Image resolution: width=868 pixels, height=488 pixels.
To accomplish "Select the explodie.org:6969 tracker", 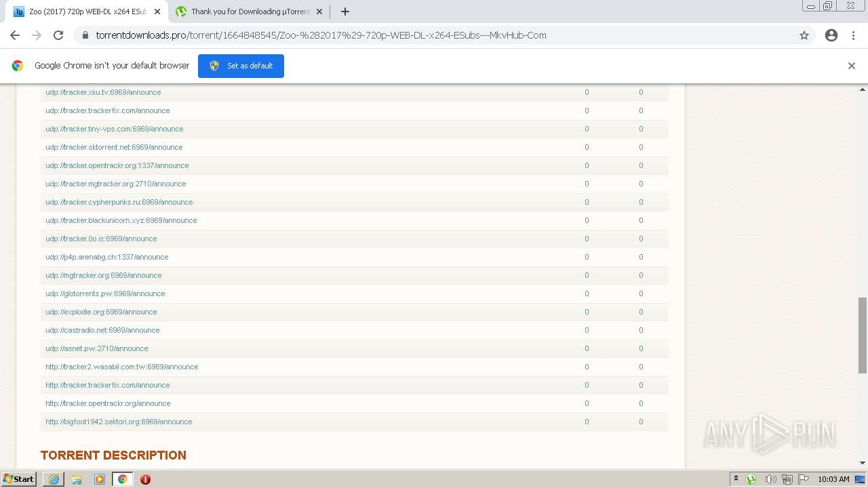I will pyautogui.click(x=101, y=312).
